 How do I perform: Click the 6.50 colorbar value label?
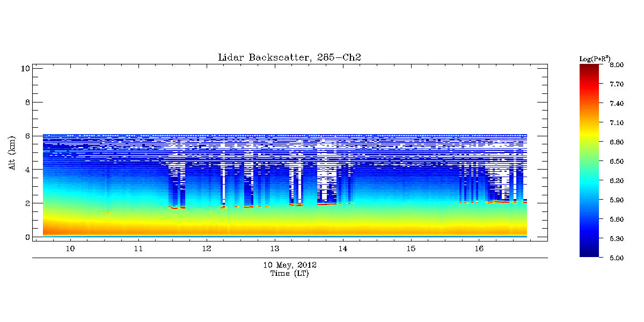click(617, 162)
